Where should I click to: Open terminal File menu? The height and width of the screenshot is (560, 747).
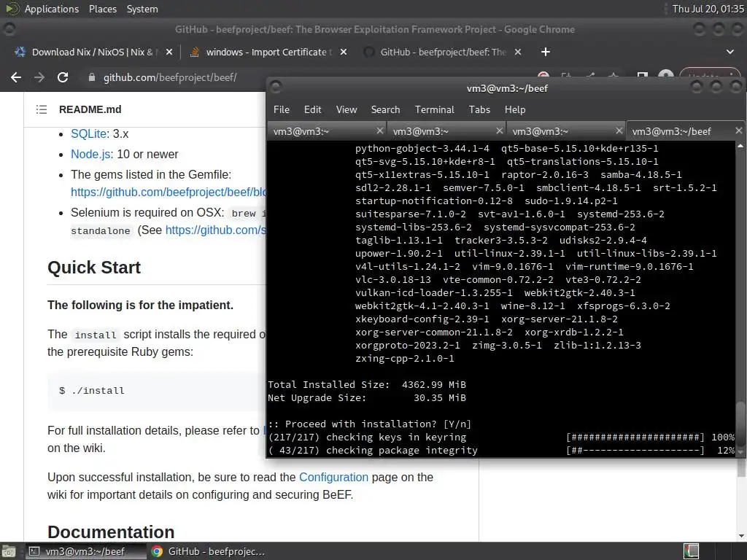282,109
